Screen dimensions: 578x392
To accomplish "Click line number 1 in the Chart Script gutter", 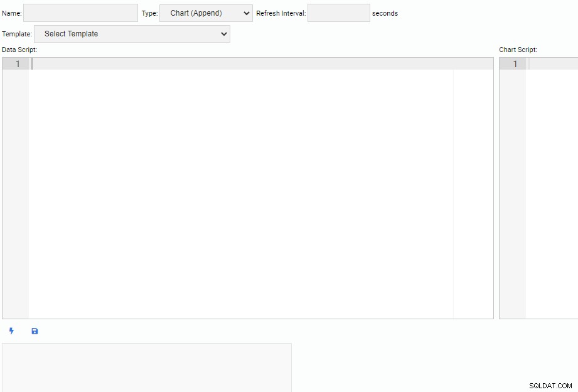I will coord(515,64).
